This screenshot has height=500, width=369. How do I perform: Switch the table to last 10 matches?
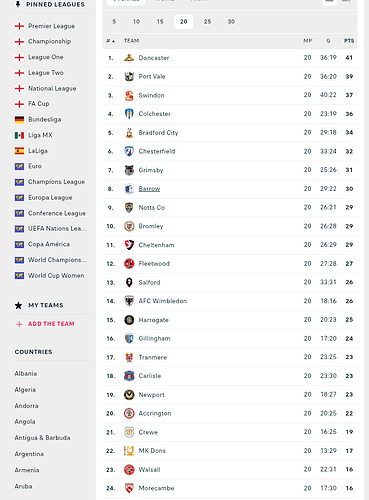(136, 22)
